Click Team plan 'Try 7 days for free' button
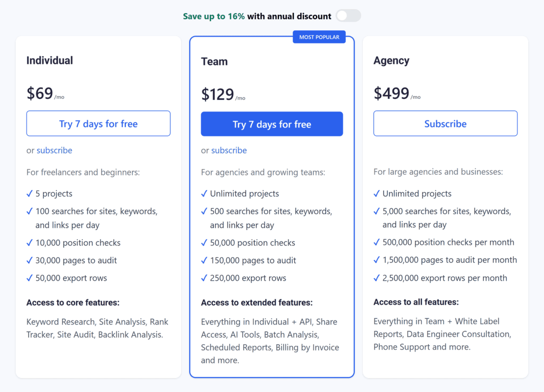544x392 pixels. pyautogui.click(x=271, y=124)
